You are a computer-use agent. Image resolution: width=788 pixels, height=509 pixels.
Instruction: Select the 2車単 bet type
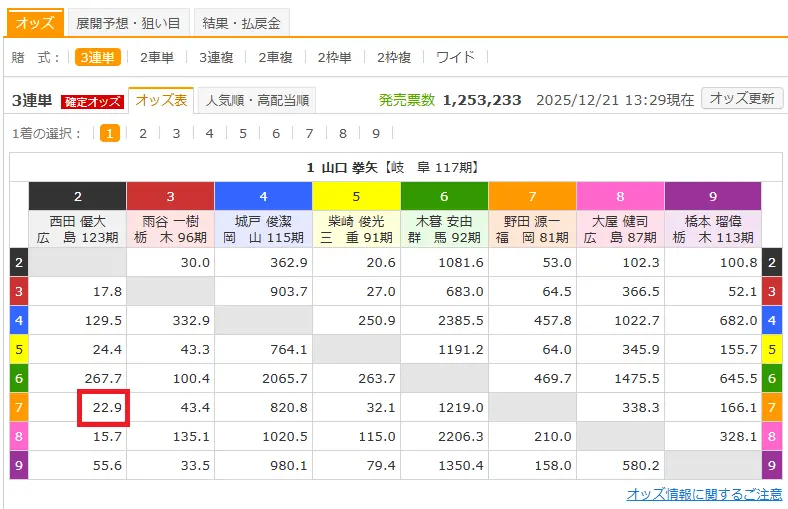[156, 57]
